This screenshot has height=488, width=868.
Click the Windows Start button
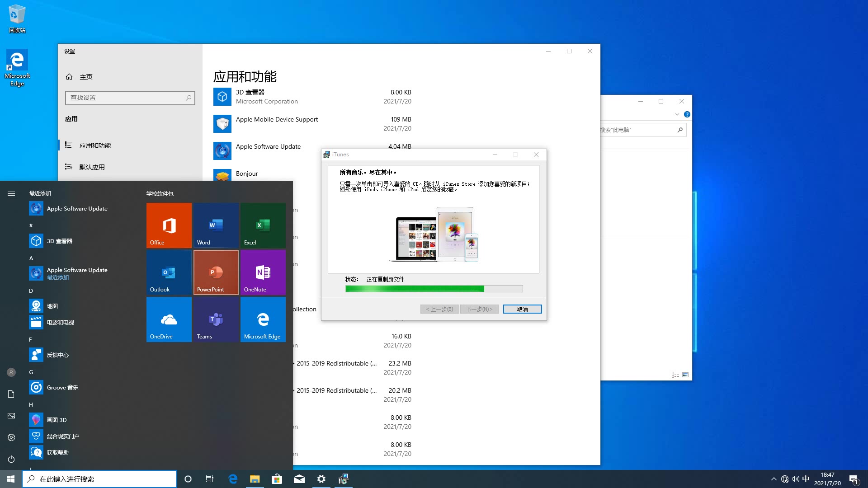point(11,479)
